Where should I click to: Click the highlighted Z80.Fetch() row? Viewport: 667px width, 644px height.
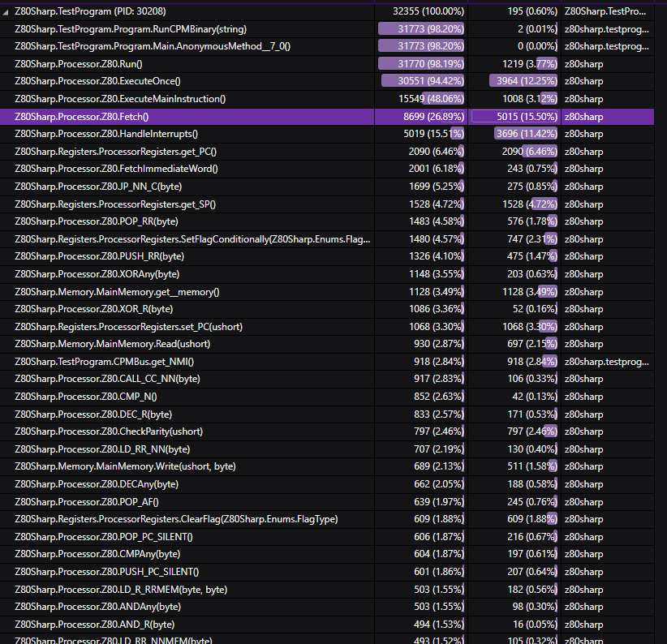pyautogui.click(x=327, y=117)
